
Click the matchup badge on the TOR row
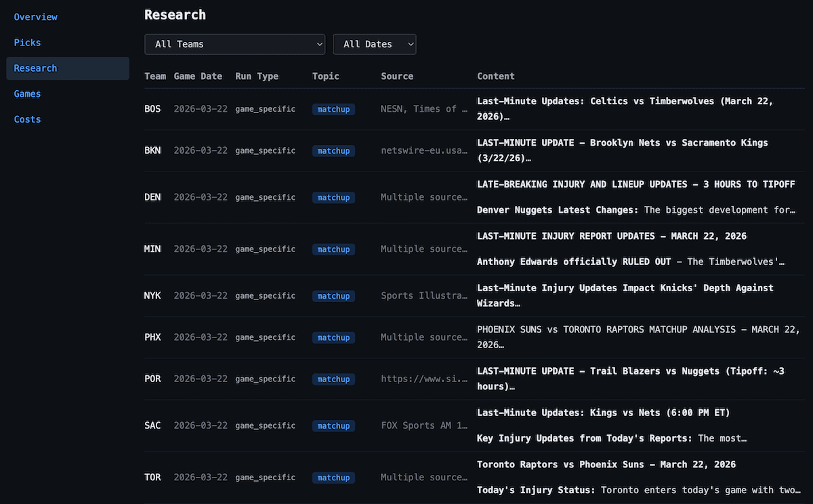[x=333, y=478]
